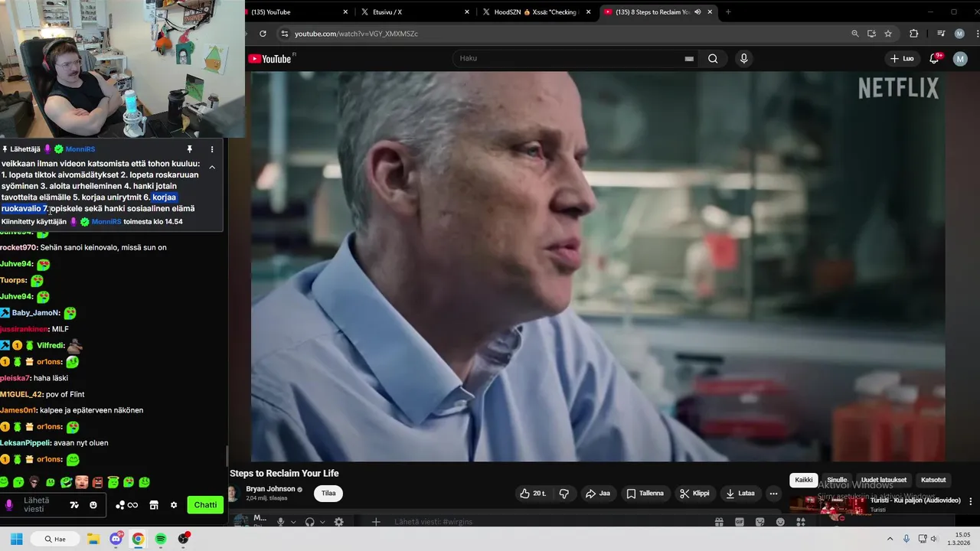Mute the 8 Steps to Reclaim tab audio
Image resolution: width=980 pixels, height=551 pixels.
[x=697, y=12]
